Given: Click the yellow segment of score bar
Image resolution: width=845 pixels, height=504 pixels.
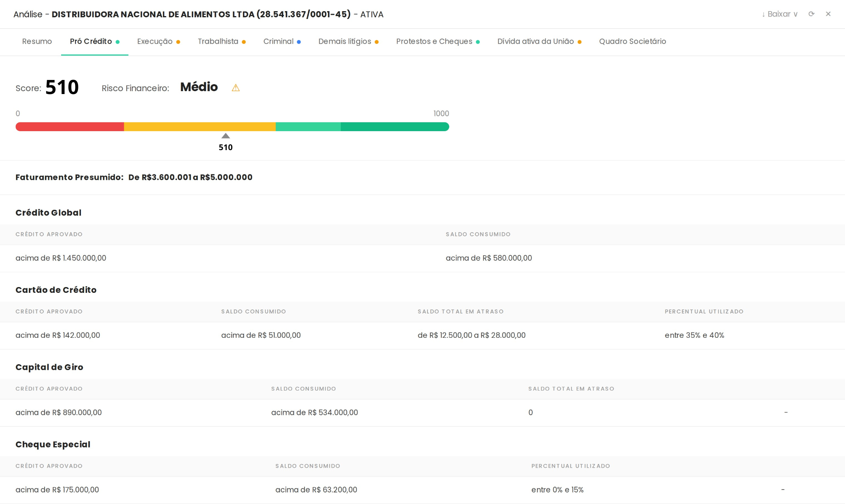Looking at the screenshot, I should tap(200, 127).
